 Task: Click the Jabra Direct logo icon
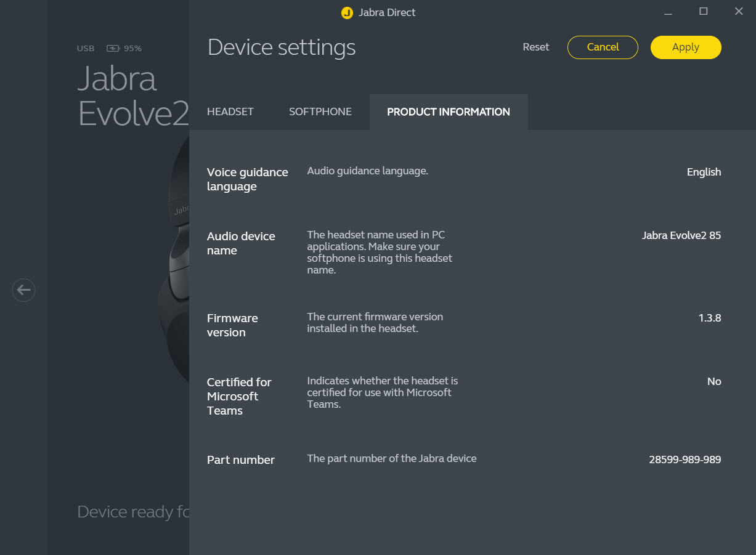tap(347, 13)
